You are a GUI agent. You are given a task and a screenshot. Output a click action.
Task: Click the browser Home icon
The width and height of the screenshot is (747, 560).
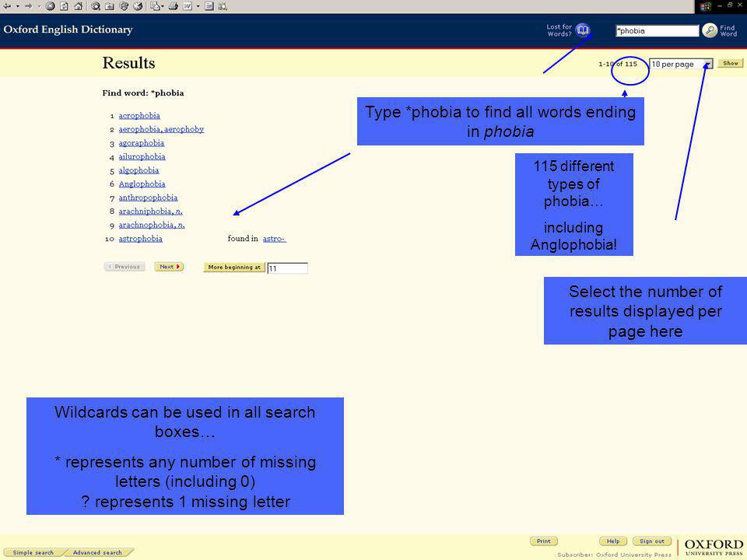78,6
